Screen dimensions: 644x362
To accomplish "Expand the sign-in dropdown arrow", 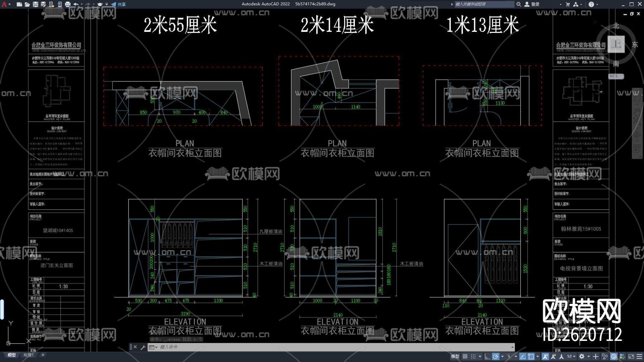I will click(x=560, y=4).
